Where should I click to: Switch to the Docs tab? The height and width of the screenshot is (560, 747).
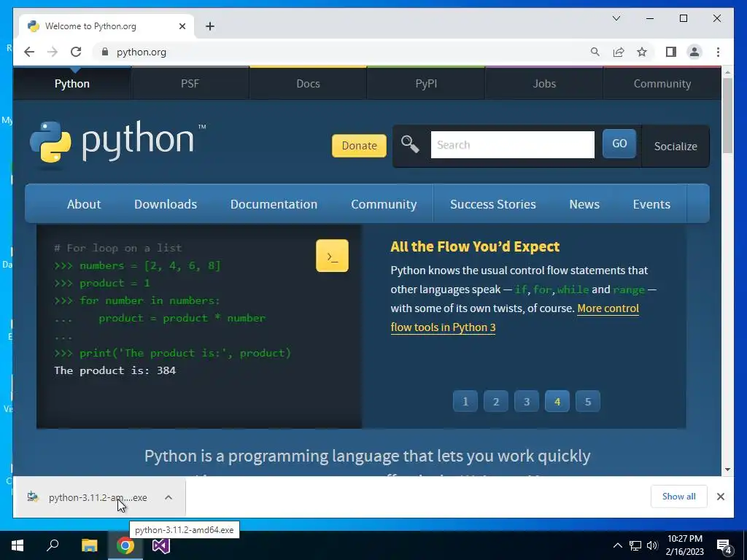tap(309, 83)
